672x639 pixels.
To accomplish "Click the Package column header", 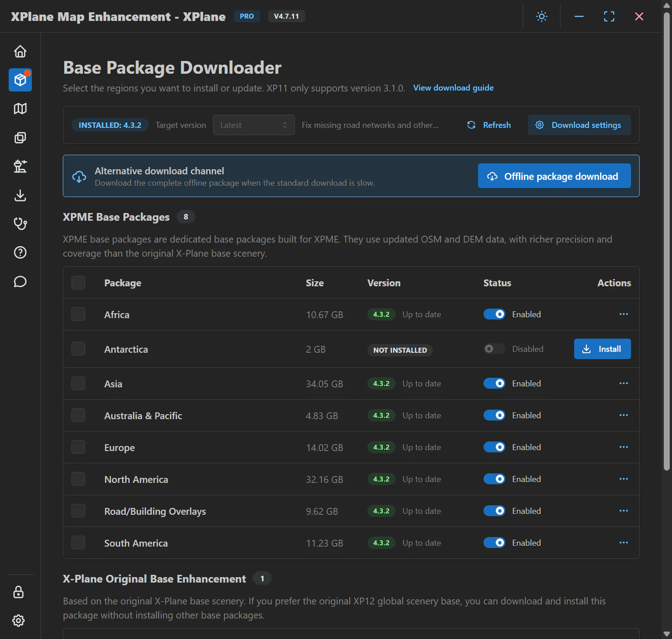I will [x=122, y=283].
